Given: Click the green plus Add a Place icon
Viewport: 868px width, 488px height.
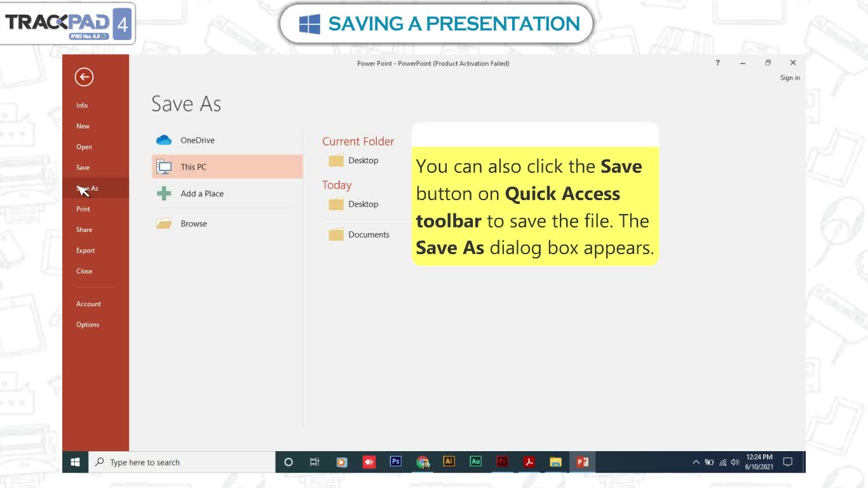Looking at the screenshot, I should 164,194.
